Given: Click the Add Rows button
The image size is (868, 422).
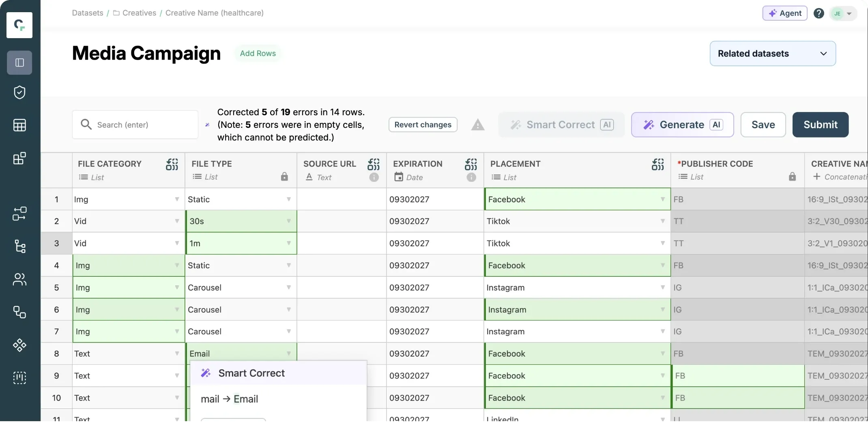Looking at the screenshot, I should pos(258,54).
